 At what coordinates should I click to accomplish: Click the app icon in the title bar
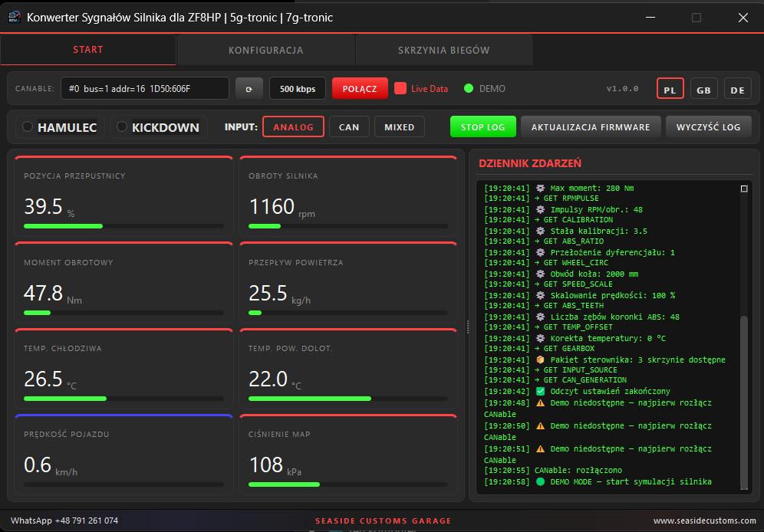[14, 17]
